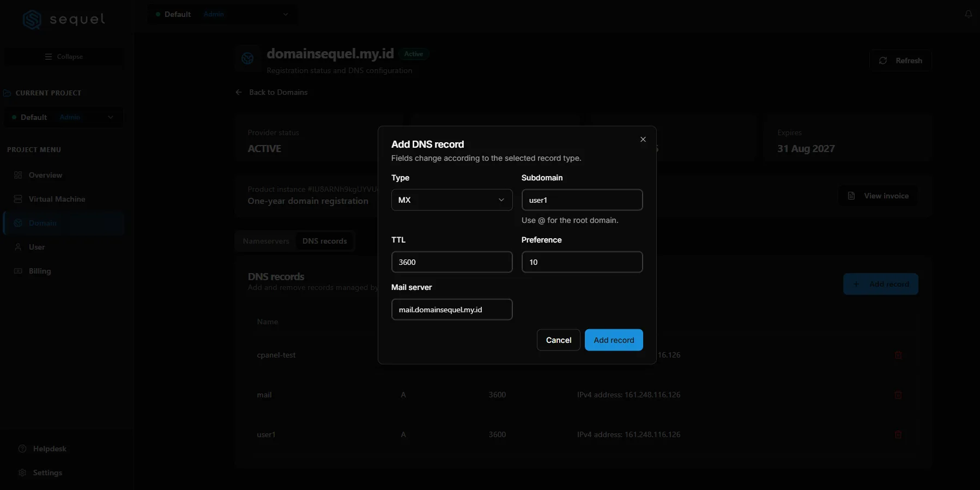
Task: Open the notifications bell
Action: (x=968, y=14)
